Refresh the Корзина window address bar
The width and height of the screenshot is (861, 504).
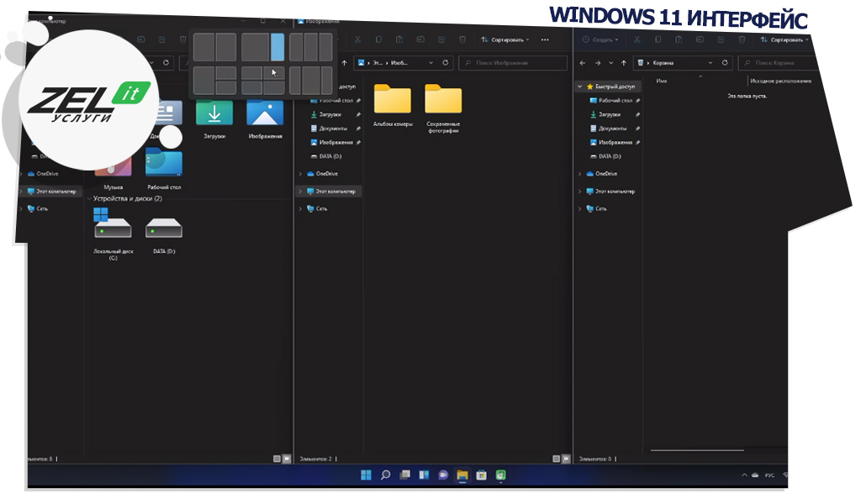tap(725, 63)
